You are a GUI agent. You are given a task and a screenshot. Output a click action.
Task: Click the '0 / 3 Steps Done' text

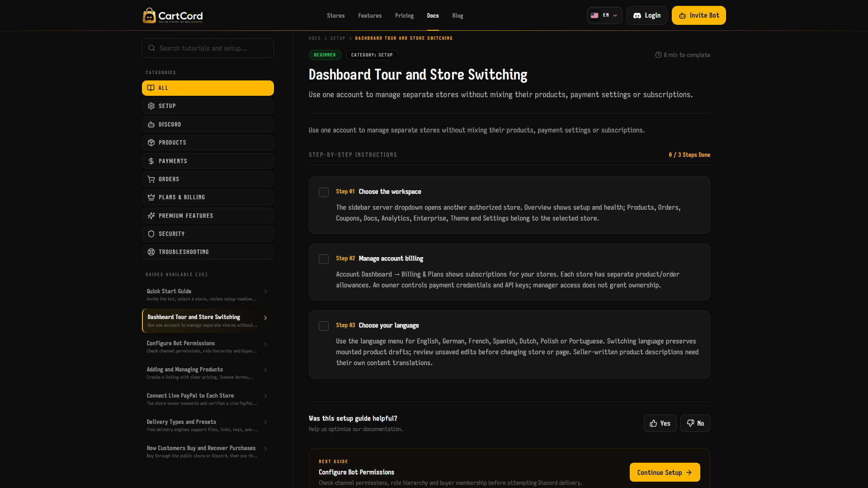[x=689, y=155]
